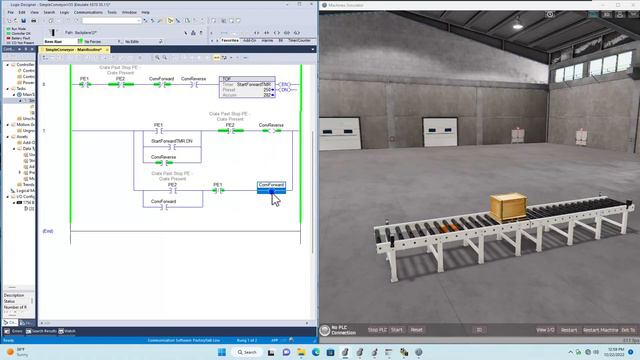Screen dimensions: 640x360
Task: Click the pause icon in simulator bottom bar
Action: point(479,330)
